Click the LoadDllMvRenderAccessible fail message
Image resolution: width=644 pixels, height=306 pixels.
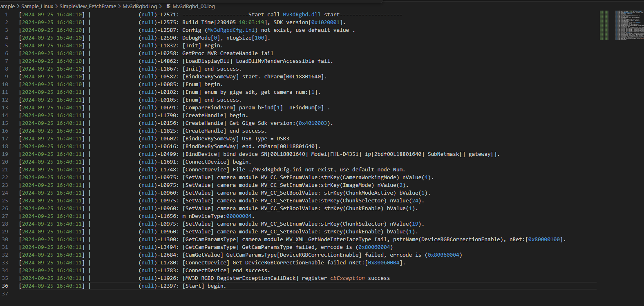point(284,61)
